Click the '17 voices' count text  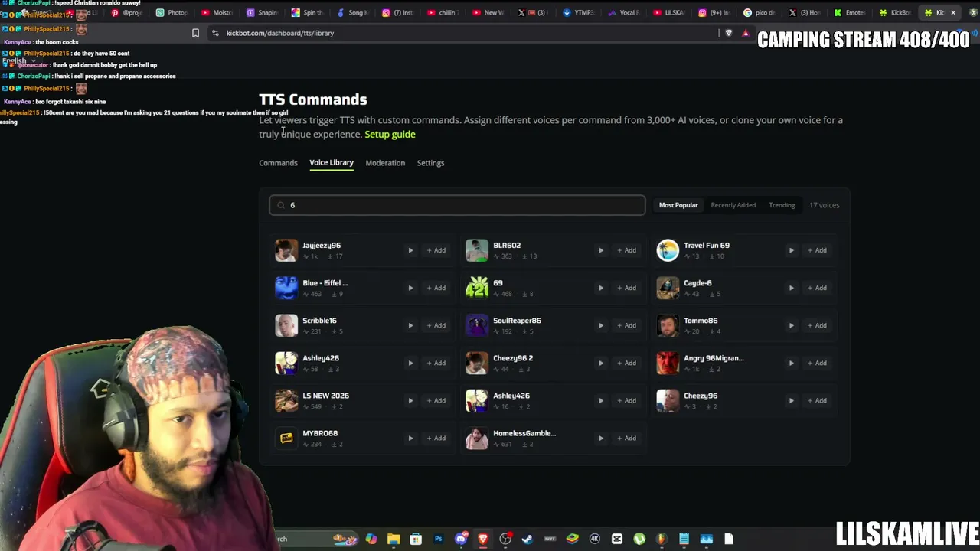coord(825,205)
